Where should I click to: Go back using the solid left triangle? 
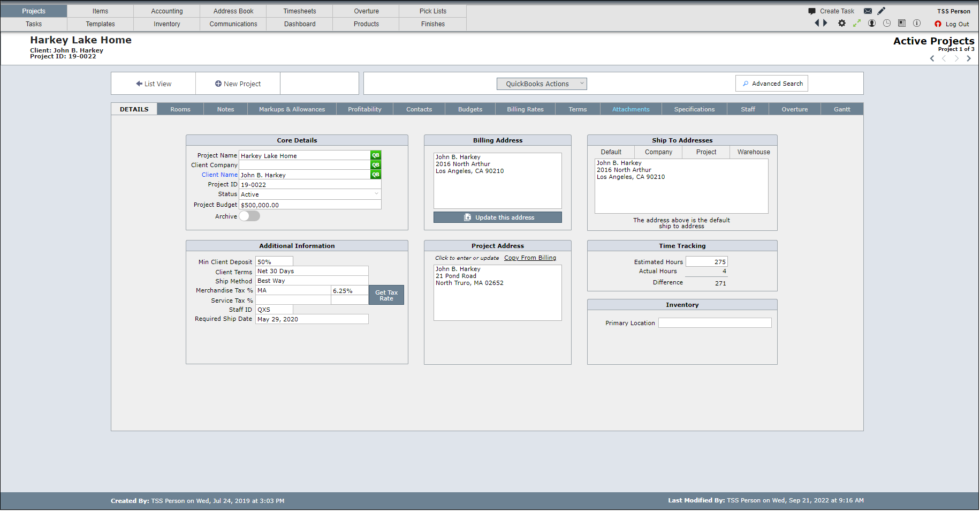[817, 23]
